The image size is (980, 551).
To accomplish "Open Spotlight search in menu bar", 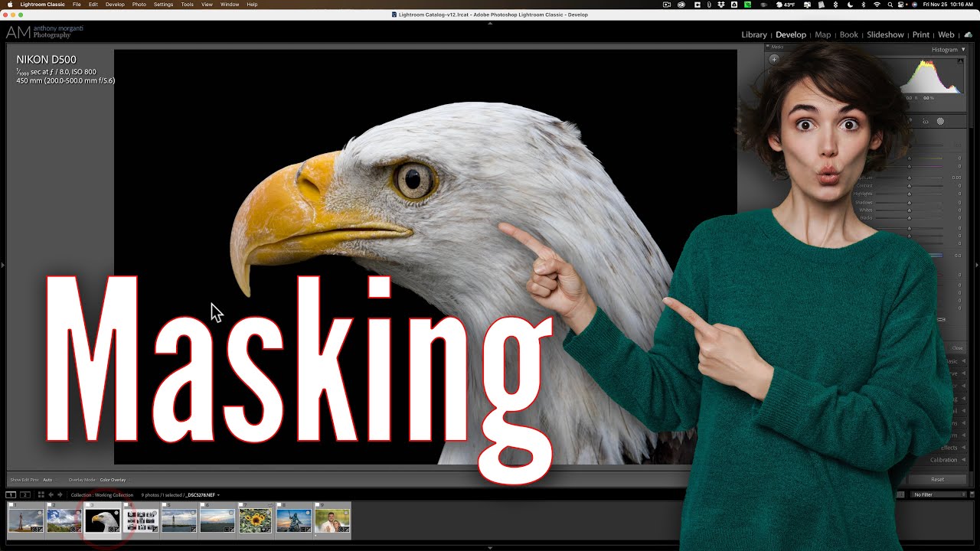I will point(890,5).
